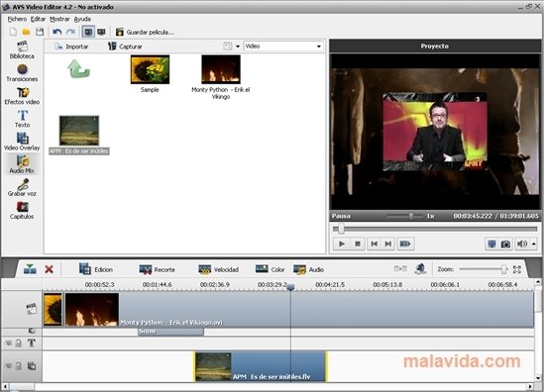The height and width of the screenshot is (392, 544).
Task: Toggle visibility eye on text track
Action: pyautogui.click(x=8, y=343)
